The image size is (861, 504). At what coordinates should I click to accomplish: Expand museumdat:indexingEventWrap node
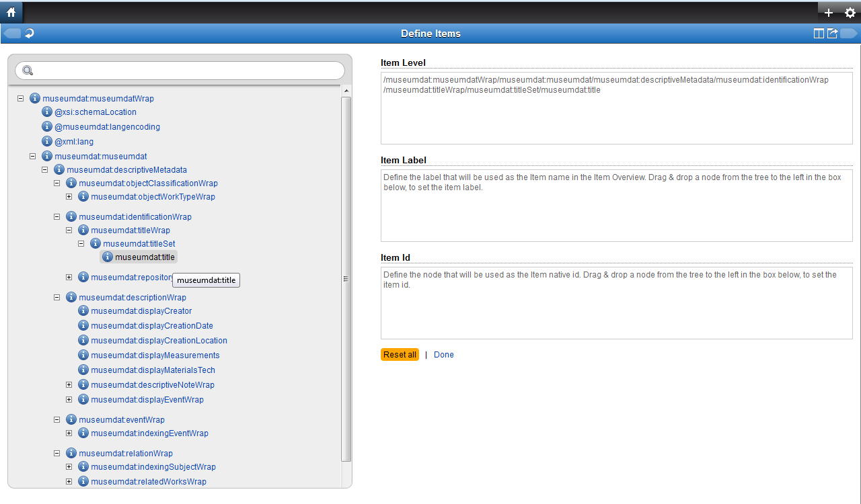tap(69, 433)
